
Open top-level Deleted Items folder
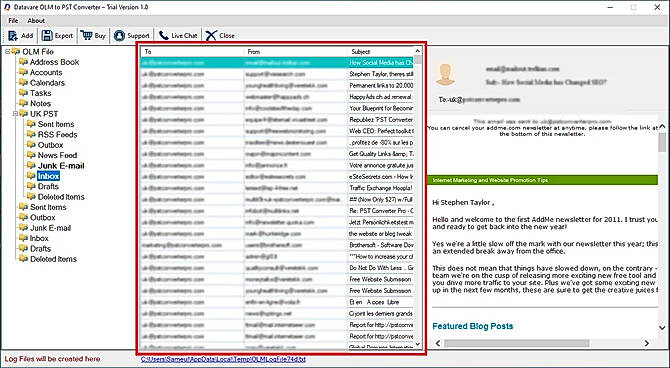[x=53, y=259]
